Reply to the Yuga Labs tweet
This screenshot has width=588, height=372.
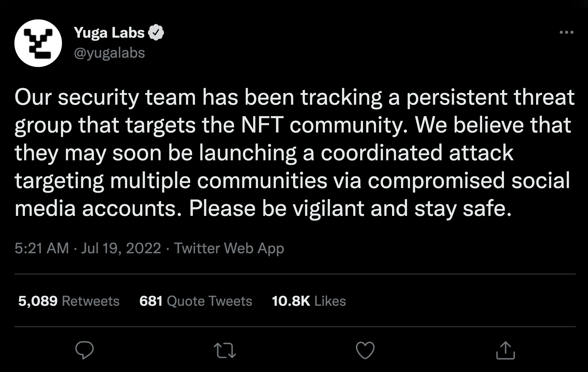tap(84, 350)
